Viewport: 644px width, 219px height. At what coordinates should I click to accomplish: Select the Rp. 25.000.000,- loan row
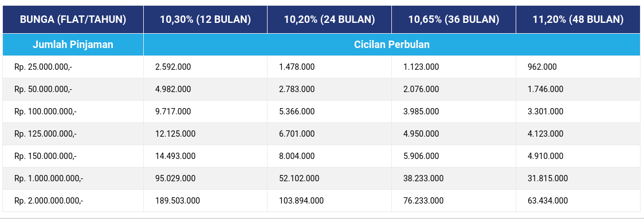[x=321, y=67]
